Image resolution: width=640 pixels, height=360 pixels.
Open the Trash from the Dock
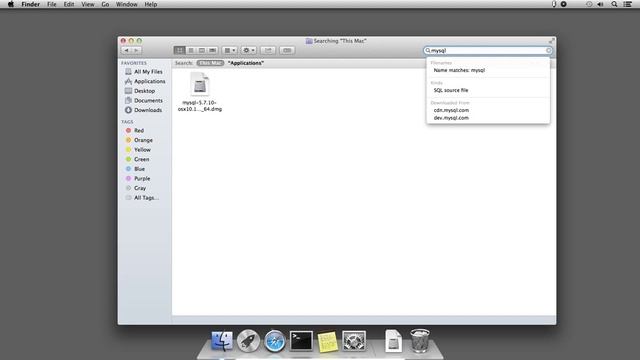(x=420, y=341)
